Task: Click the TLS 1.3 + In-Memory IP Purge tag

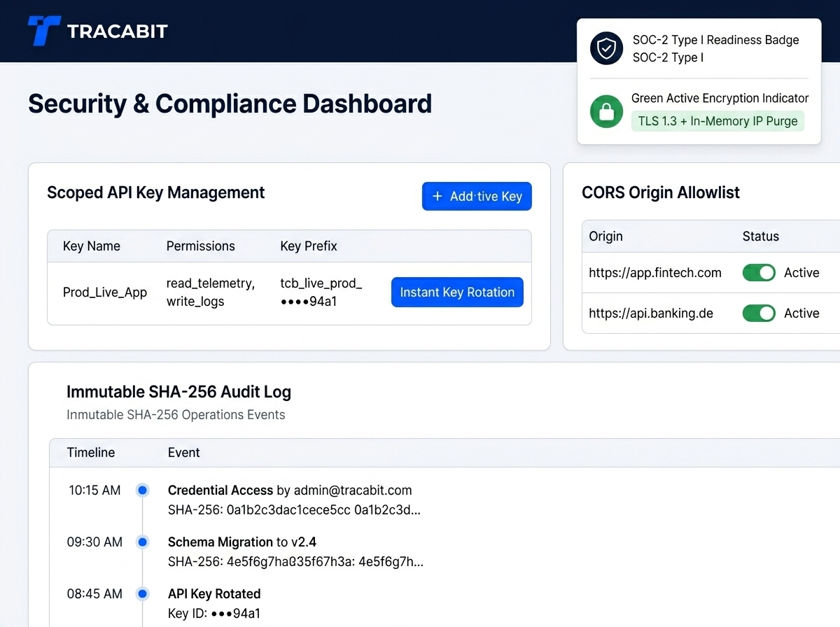Action: click(x=717, y=121)
